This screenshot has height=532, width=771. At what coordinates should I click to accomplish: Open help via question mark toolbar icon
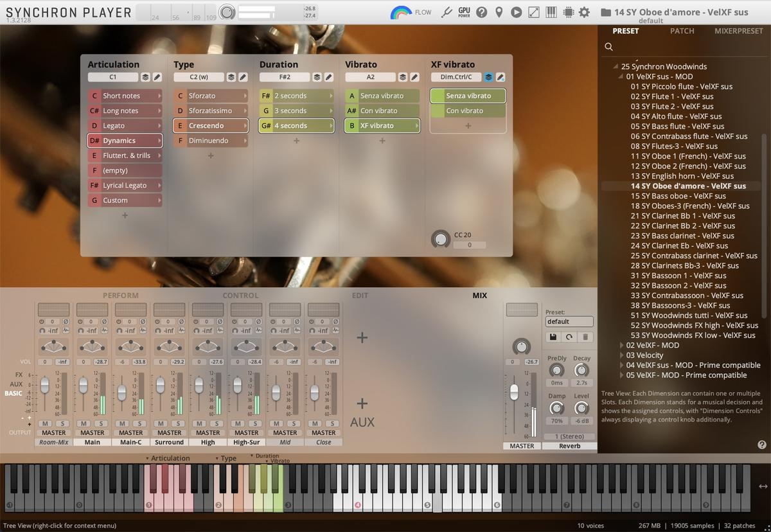tap(481, 12)
